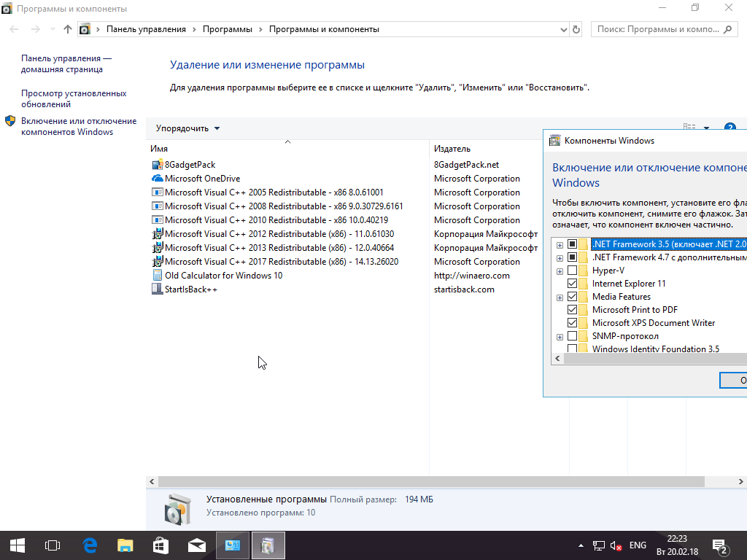Image resolution: width=747 pixels, height=560 pixels.
Task: Toggle the .NET Framework 4.7 checkbox
Action: tap(572, 257)
